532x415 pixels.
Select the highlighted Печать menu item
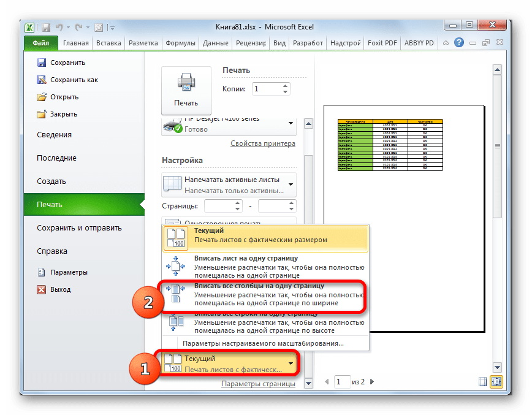84,205
